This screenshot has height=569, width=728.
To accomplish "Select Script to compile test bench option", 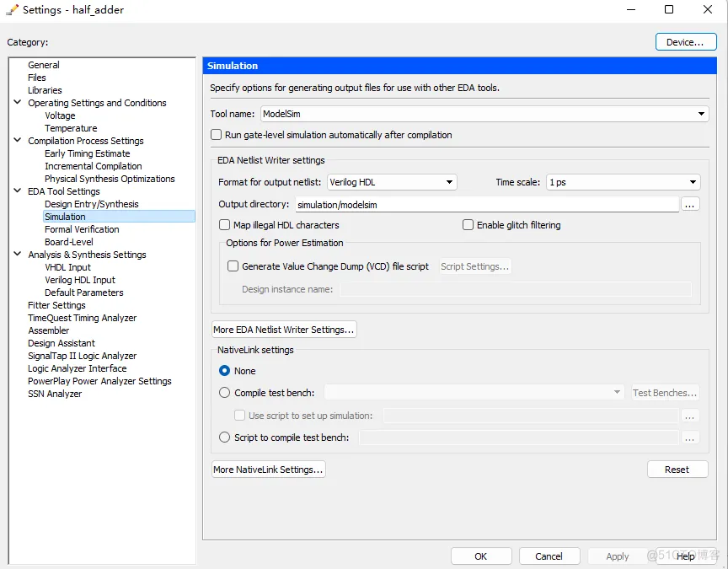I will pyautogui.click(x=224, y=437).
